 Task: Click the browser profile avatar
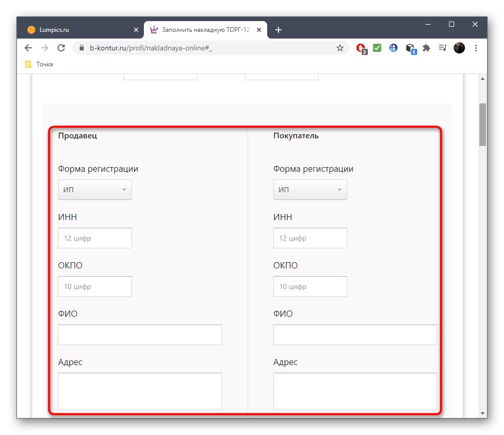[459, 47]
